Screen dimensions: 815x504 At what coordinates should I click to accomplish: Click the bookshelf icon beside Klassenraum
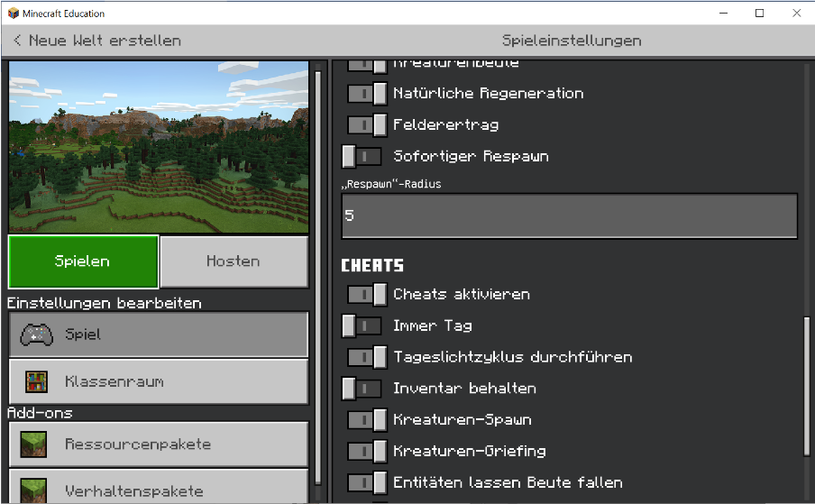pyautogui.click(x=36, y=381)
